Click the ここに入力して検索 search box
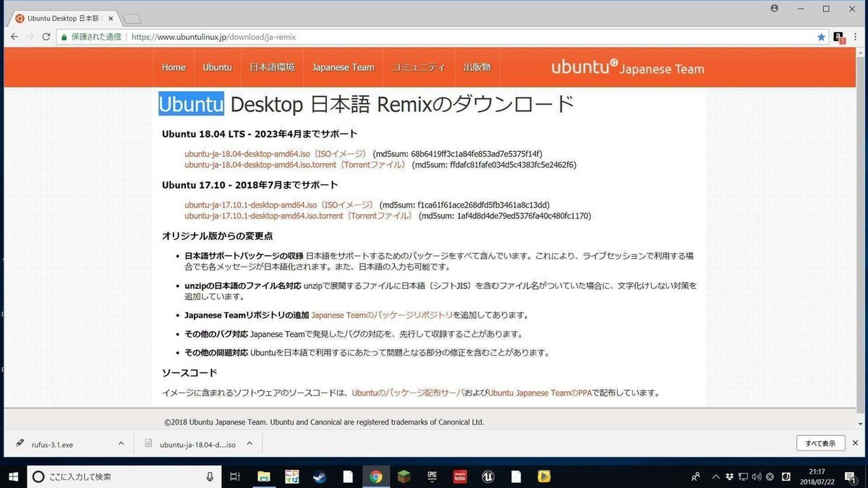This screenshot has height=488, width=868. 124,476
